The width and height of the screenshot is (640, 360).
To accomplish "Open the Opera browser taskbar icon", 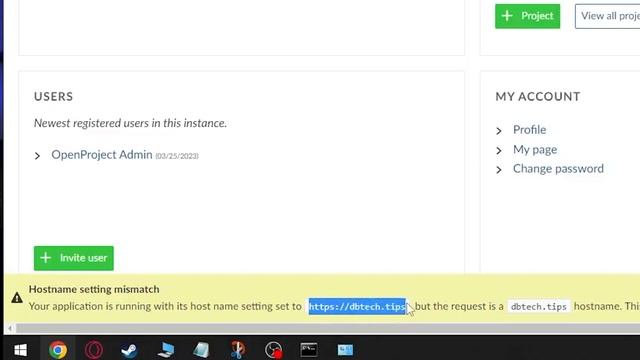I will (x=93, y=350).
